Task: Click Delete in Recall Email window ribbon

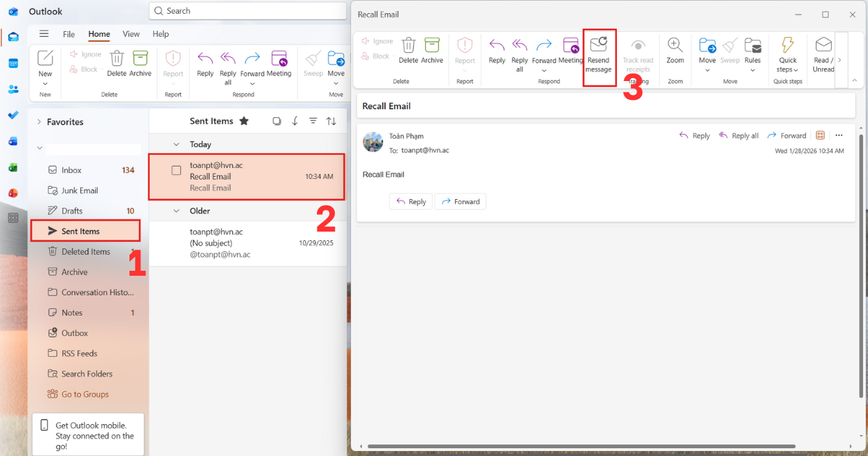Action: [x=409, y=51]
